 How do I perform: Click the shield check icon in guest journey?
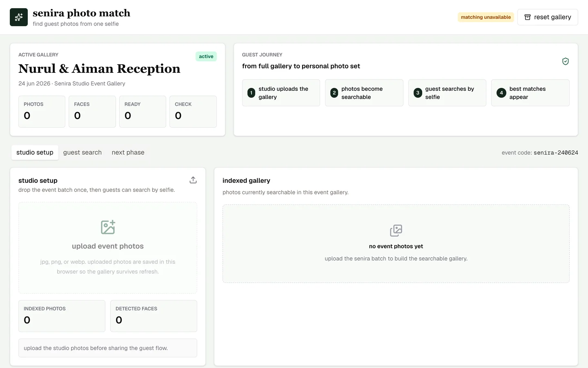[x=566, y=61]
